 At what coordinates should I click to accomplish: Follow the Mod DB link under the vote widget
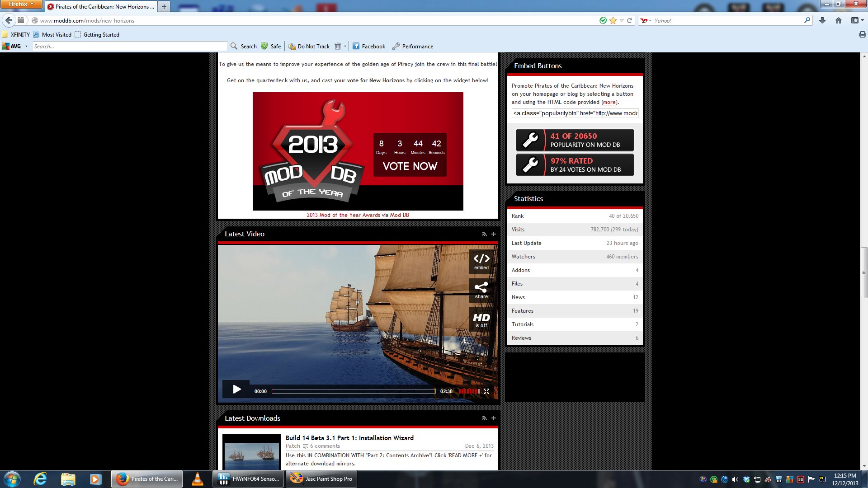(399, 215)
